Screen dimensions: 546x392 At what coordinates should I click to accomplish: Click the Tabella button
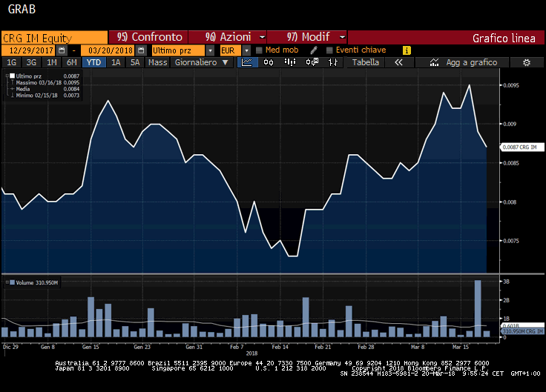click(x=366, y=62)
